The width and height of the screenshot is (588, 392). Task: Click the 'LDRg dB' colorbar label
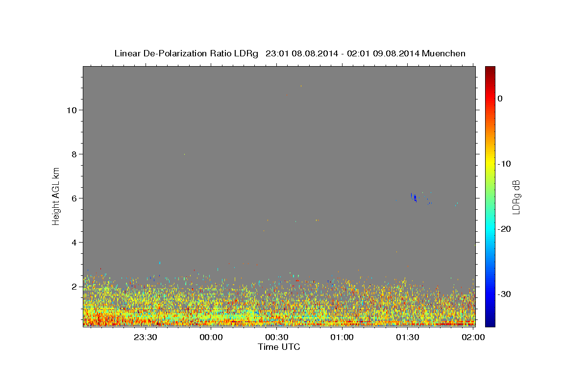point(516,196)
